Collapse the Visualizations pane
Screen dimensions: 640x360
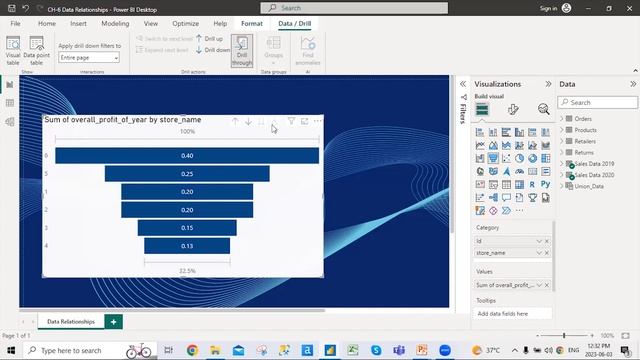click(x=548, y=84)
